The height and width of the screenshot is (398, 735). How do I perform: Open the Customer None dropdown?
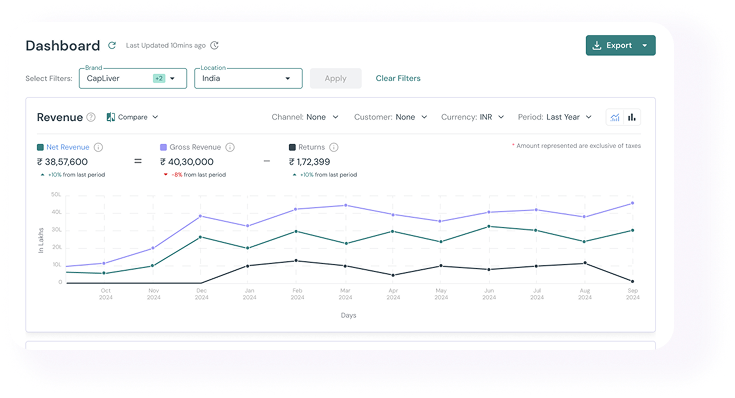coord(390,117)
